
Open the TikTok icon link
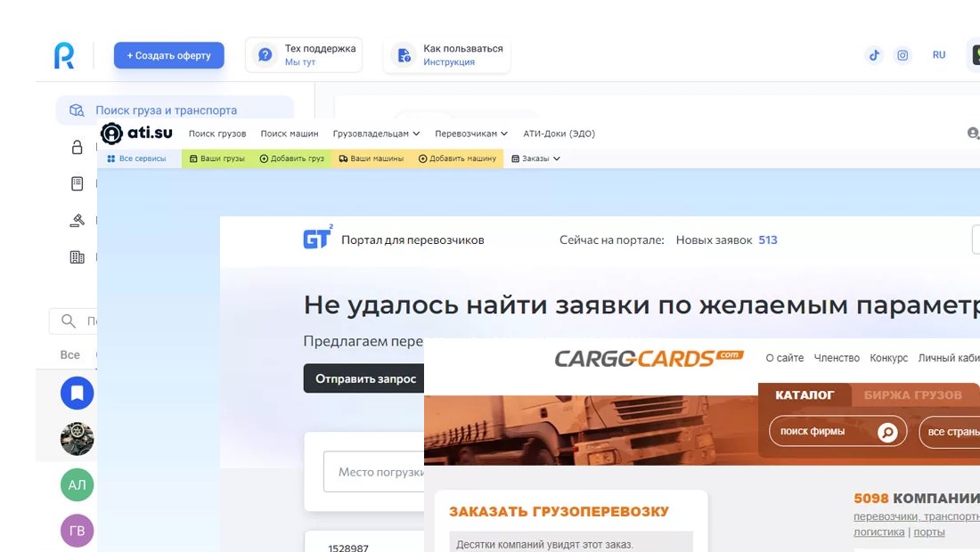coord(874,55)
